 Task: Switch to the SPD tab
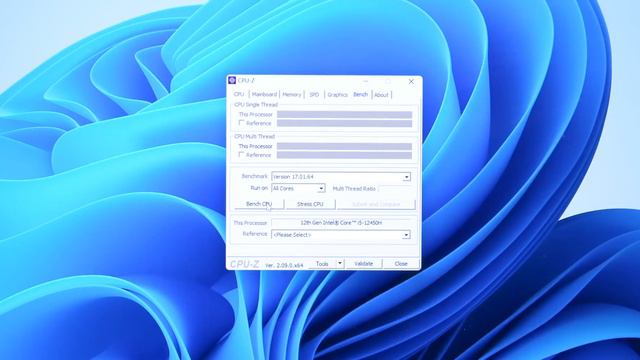314,95
